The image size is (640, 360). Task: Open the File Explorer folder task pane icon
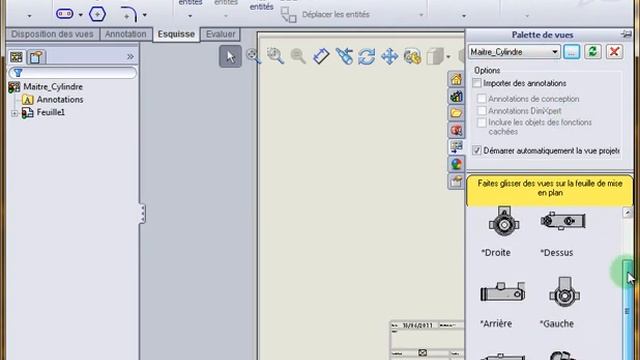click(x=456, y=113)
